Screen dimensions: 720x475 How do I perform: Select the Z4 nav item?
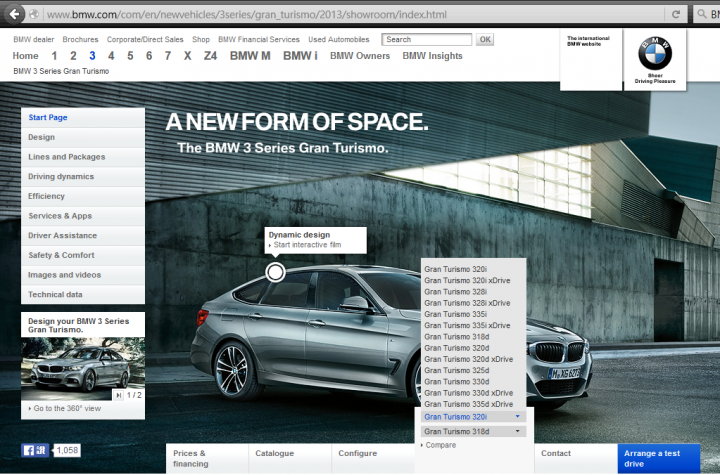pos(210,56)
